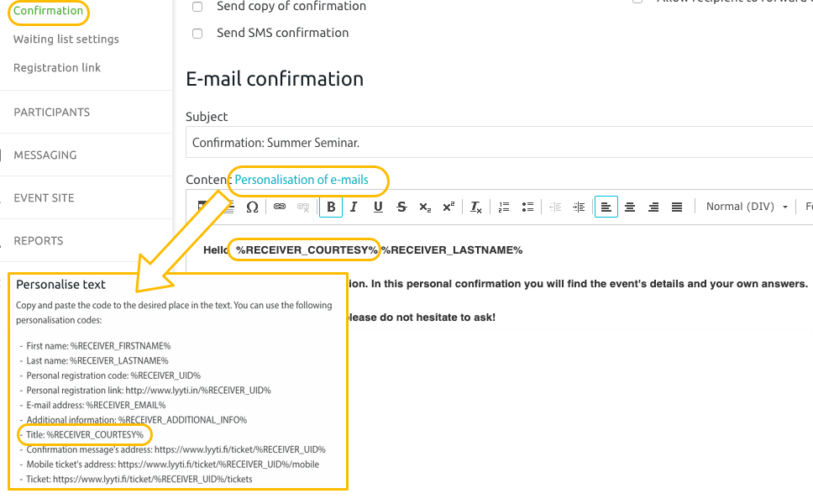This screenshot has height=504, width=813.
Task: Insert a special character with the Omega icon
Action: pyautogui.click(x=252, y=207)
